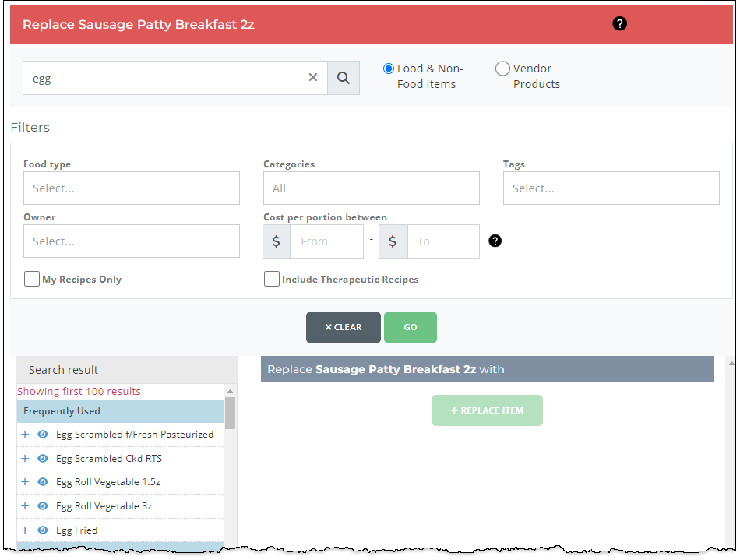Image resolution: width=740 pixels, height=560 pixels.
Task: Clear the egg search text with the X icon
Action: click(313, 77)
